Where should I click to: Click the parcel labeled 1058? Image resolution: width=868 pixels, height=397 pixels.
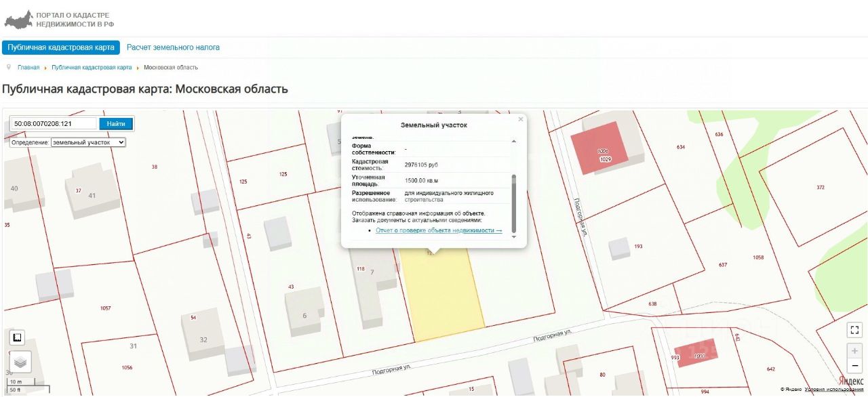coord(758,257)
